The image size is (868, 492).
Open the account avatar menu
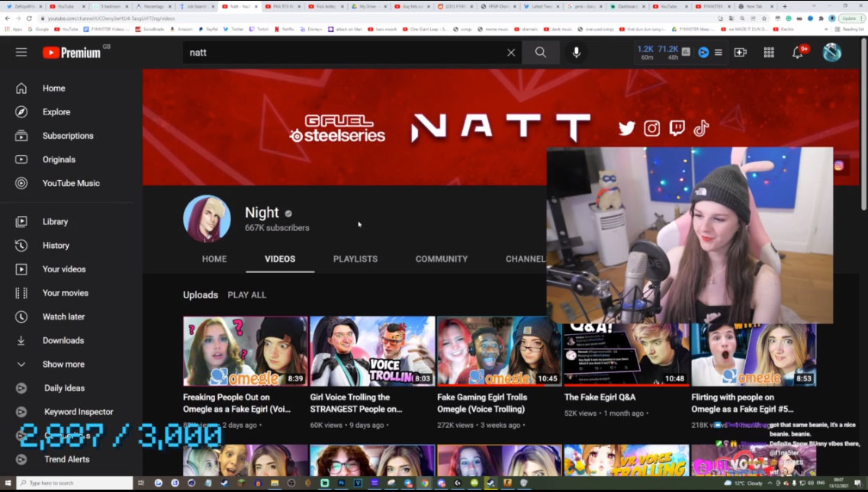[831, 53]
